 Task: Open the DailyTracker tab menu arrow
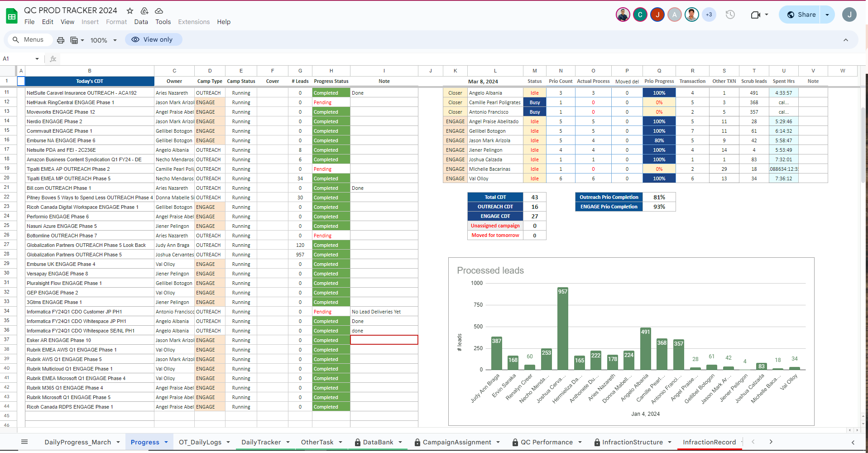(288, 442)
